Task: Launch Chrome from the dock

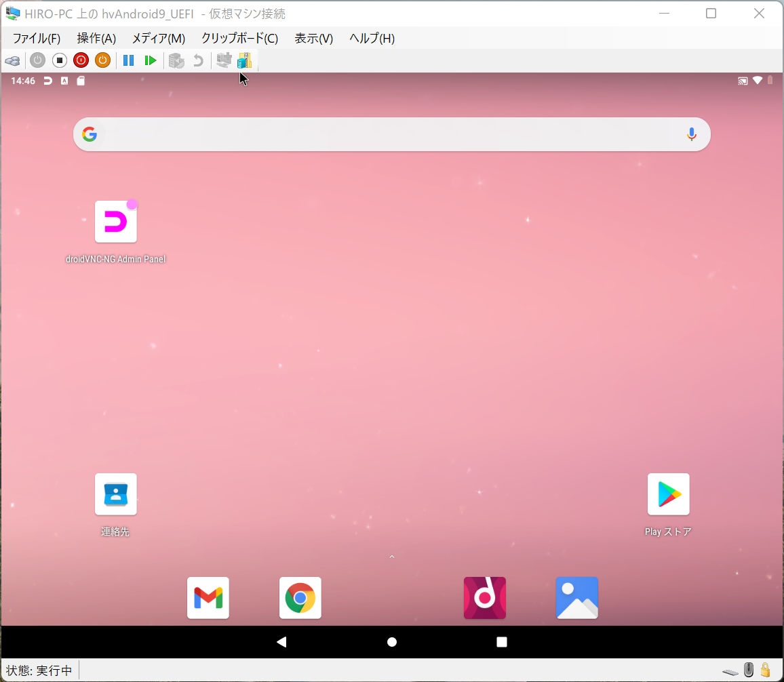Action: tap(300, 598)
